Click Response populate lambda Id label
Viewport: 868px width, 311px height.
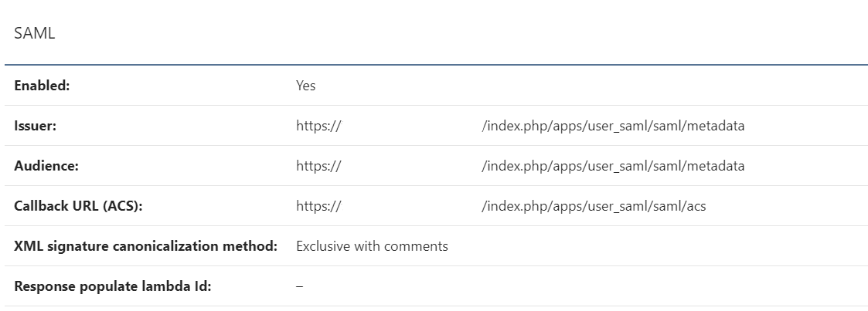point(112,286)
